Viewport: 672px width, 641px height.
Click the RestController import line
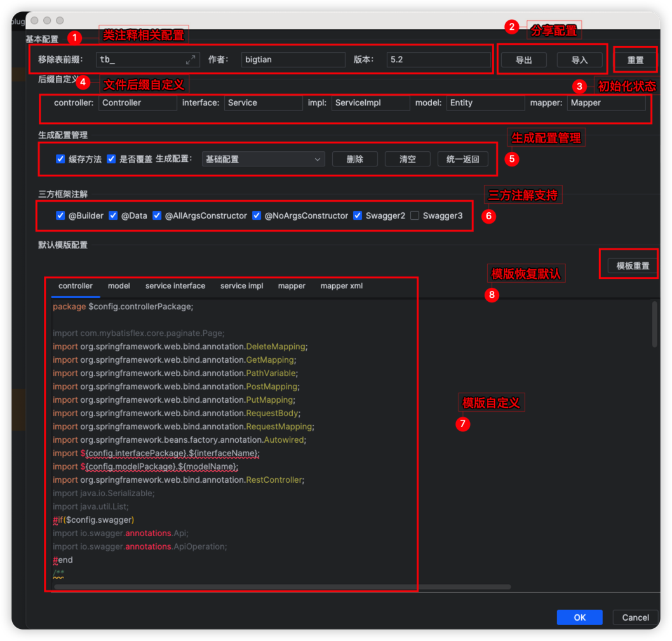(178, 480)
